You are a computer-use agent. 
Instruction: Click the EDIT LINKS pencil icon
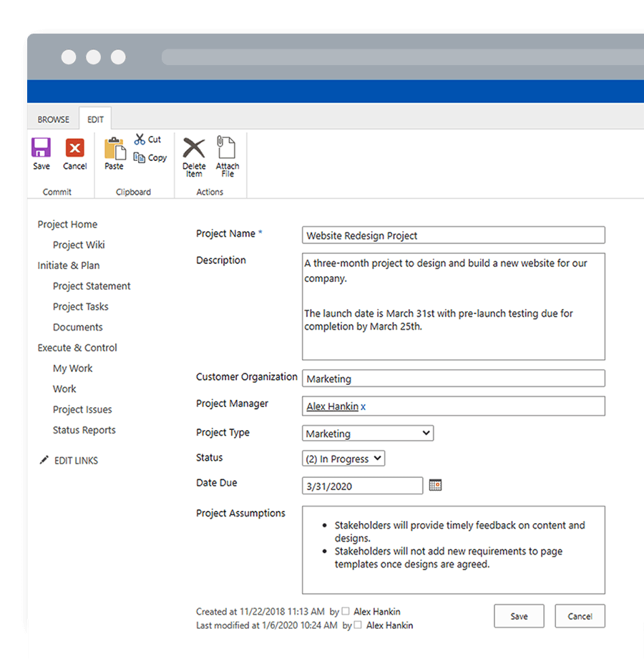[44, 460]
